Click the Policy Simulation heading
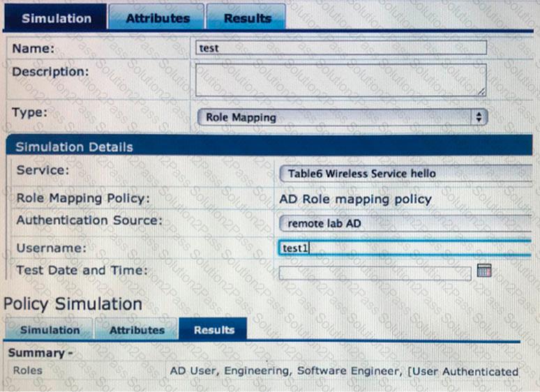Image resolution: width=540 pixels, height=392 pixels. tap(73, 304)
